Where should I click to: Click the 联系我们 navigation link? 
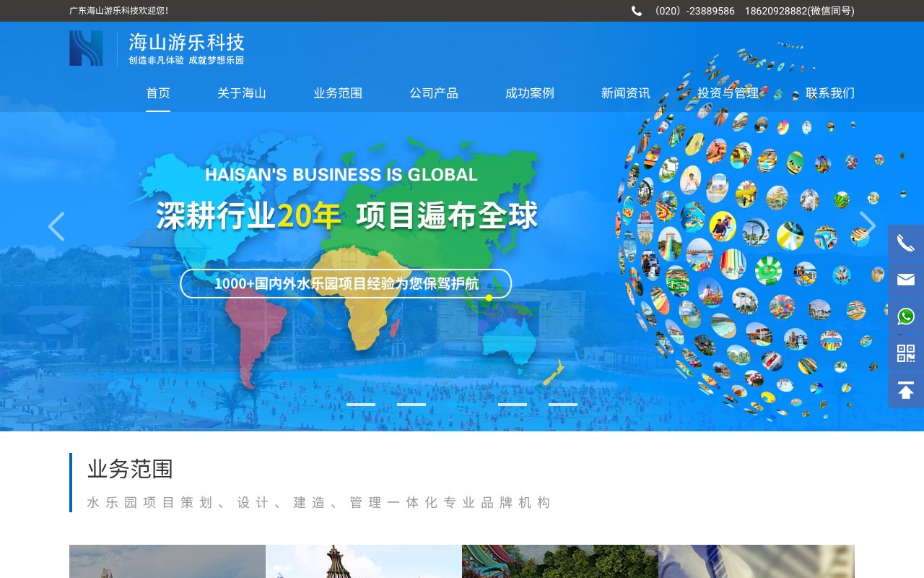[x=829, y=93]
